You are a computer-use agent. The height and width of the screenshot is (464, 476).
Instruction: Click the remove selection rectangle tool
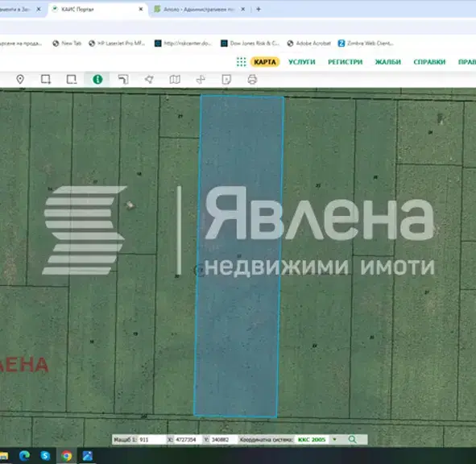[x=72, y=79]
